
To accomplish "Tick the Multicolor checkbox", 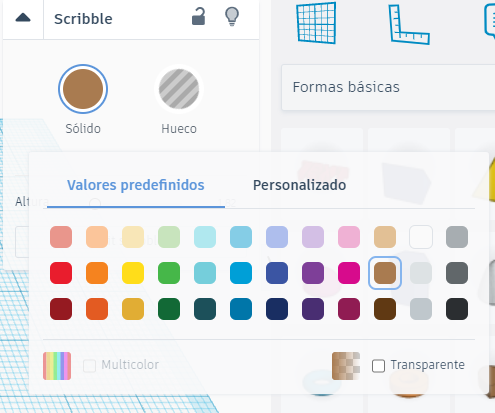I will click(x=89, y=366).
